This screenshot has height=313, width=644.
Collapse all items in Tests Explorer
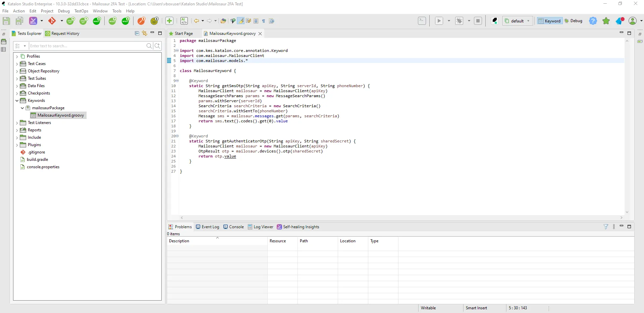(137, 33)
